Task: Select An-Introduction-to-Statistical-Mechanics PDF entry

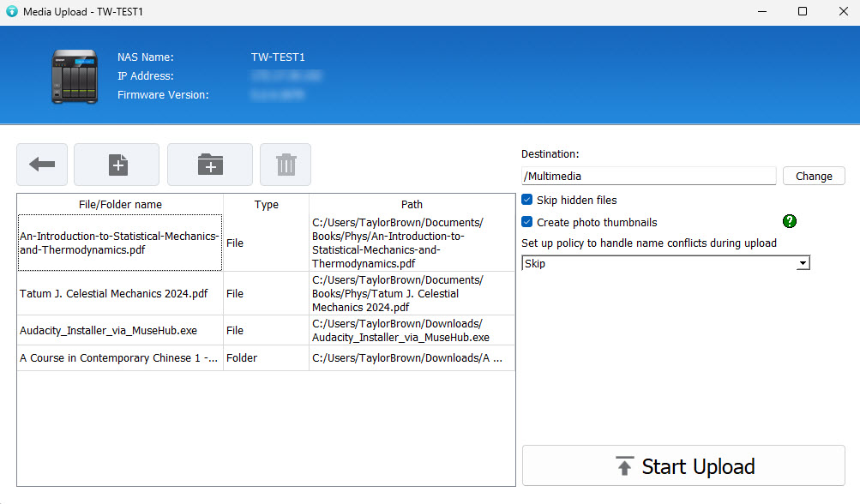Action: 119,243
